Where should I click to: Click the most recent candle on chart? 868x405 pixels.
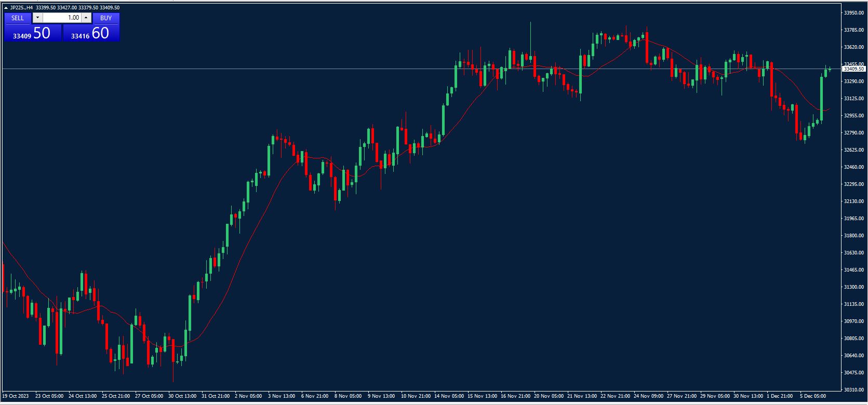click(x=830, y=69)
